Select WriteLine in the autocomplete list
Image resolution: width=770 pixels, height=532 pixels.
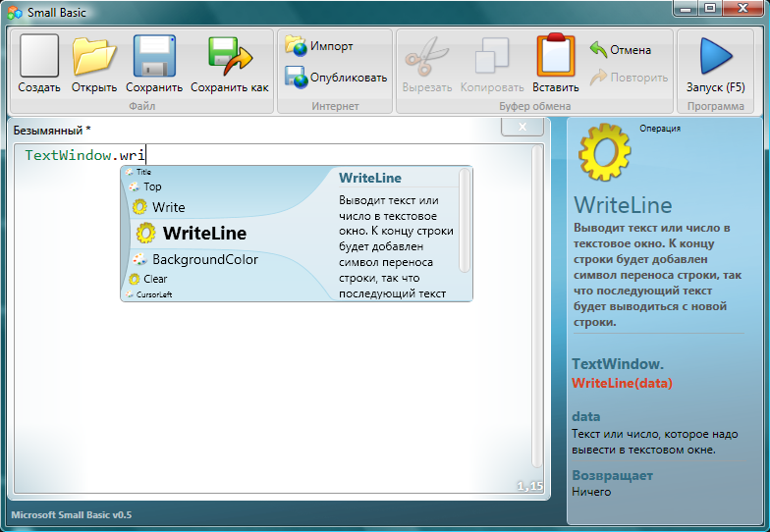coord(204,234)
